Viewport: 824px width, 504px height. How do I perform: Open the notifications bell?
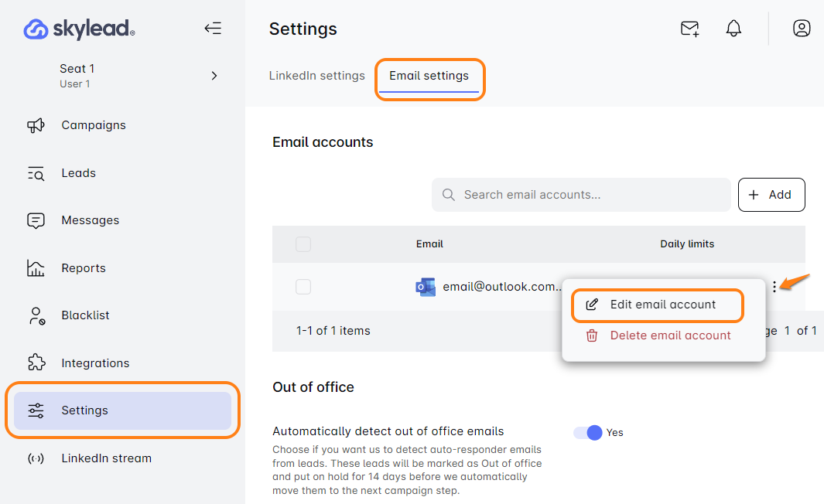click(733, 29)
